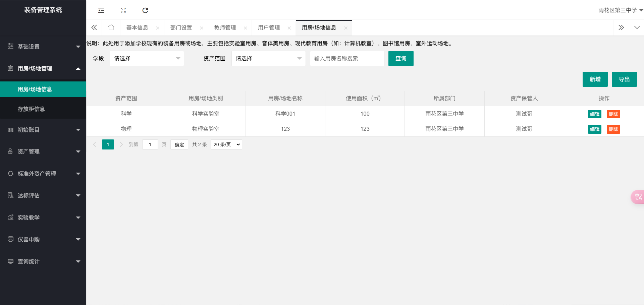Delete the 物理实验室 row

point(613,129)
